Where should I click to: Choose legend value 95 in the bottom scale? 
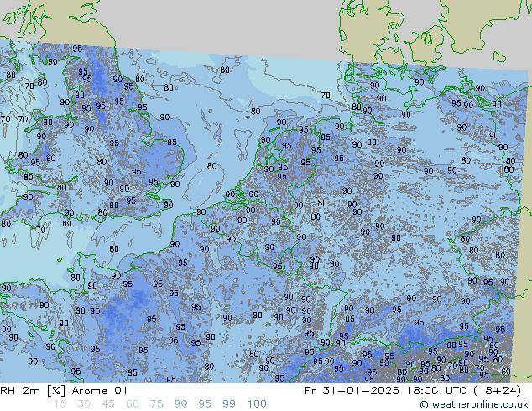(205, 404)
